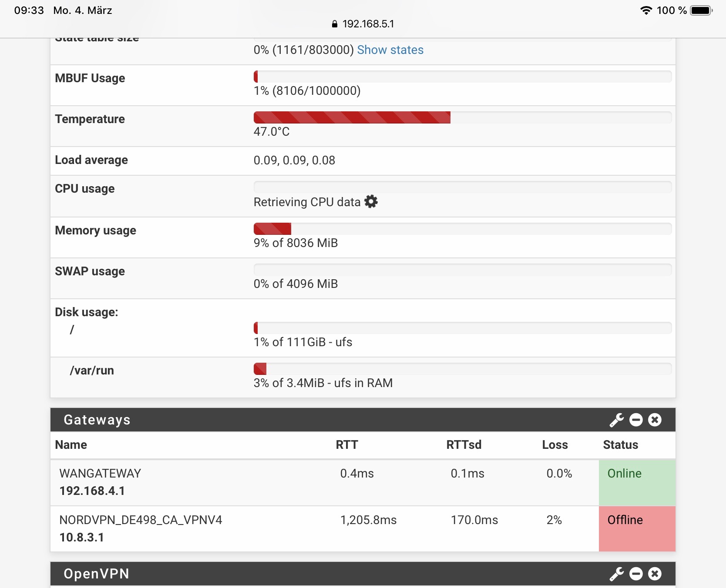This screenshot has height=588, width=726.
Task: Minimize the Gateways widget
Action: point(636,420)
